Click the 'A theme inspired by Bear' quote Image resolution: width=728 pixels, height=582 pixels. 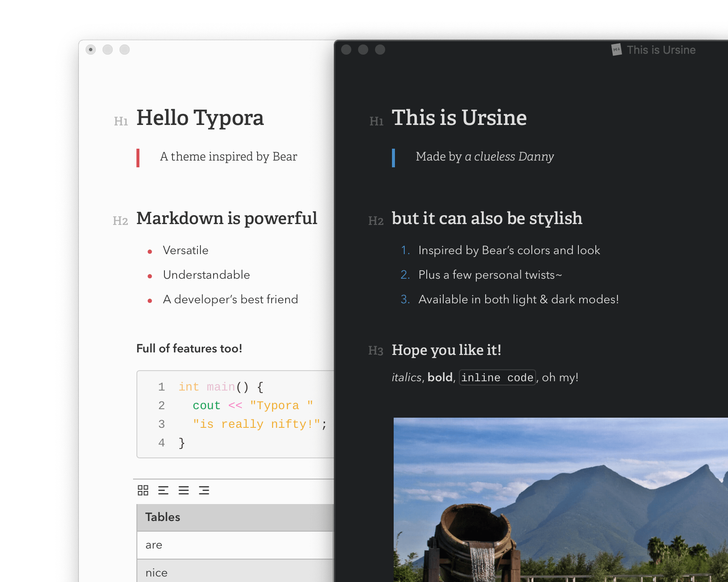pyautogui.click(x=229, y=157)
